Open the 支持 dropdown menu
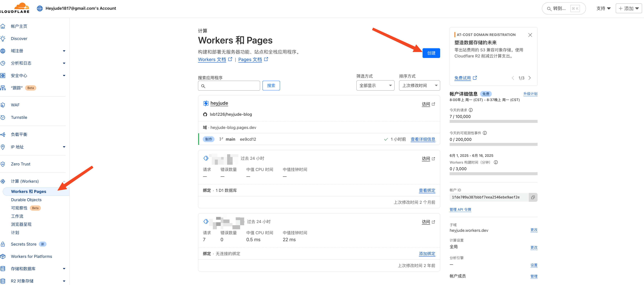The width and height of the screenshot is (644, 285). tap(603, 8)
